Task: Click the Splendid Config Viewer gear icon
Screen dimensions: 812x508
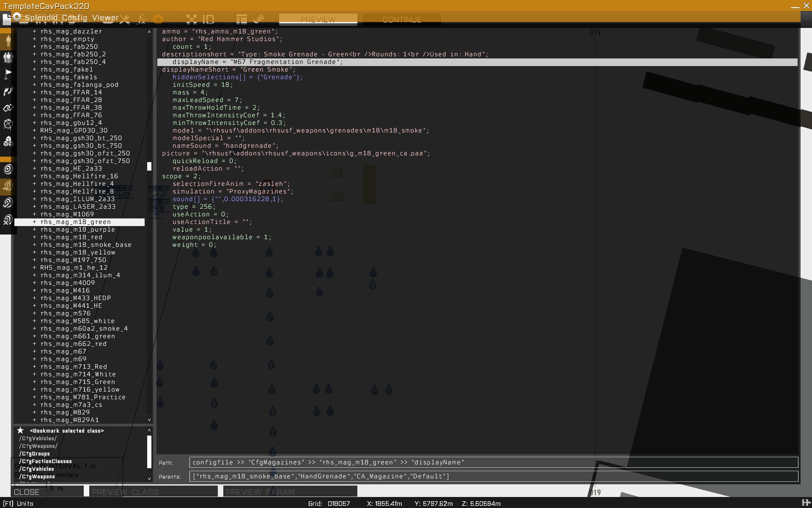Action: tap(17, 17)
